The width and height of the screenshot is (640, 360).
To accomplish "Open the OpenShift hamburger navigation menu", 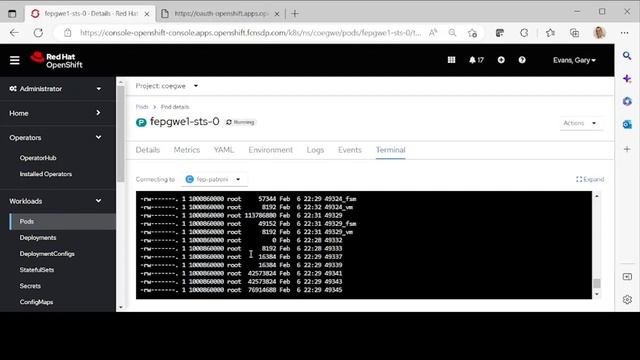I will point(15,60).
